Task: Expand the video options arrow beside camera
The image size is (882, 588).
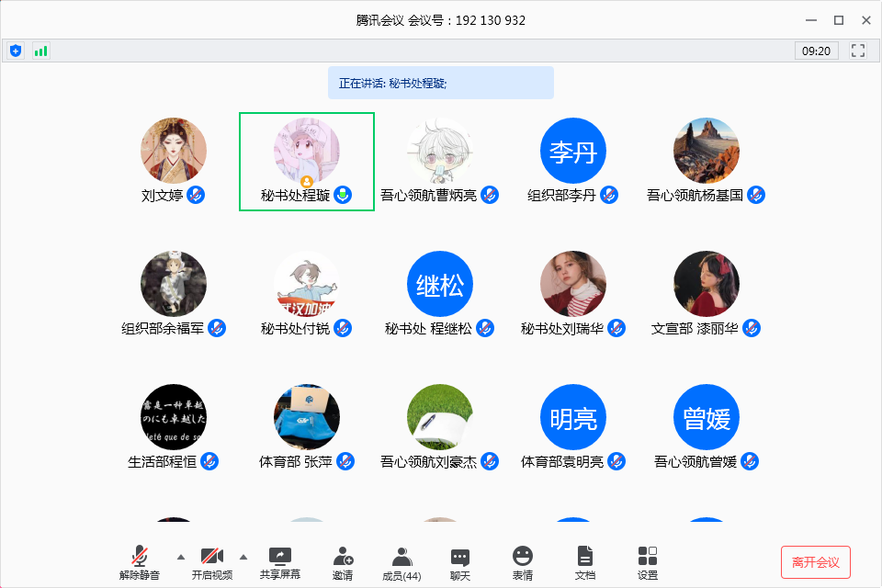Action: [x=243, y=557]
